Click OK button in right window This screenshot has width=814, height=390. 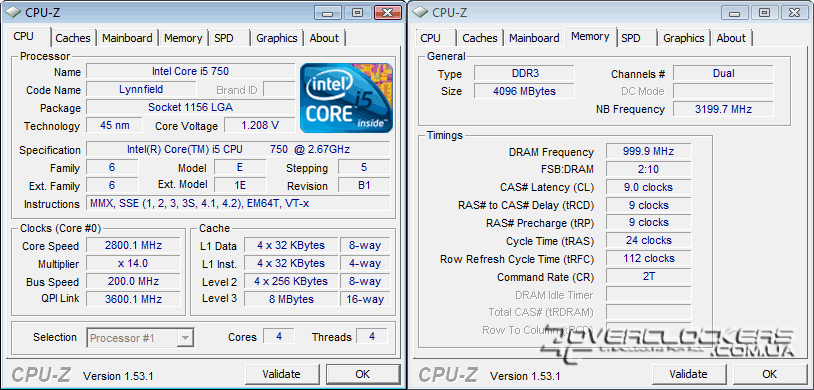click(769, 374)
